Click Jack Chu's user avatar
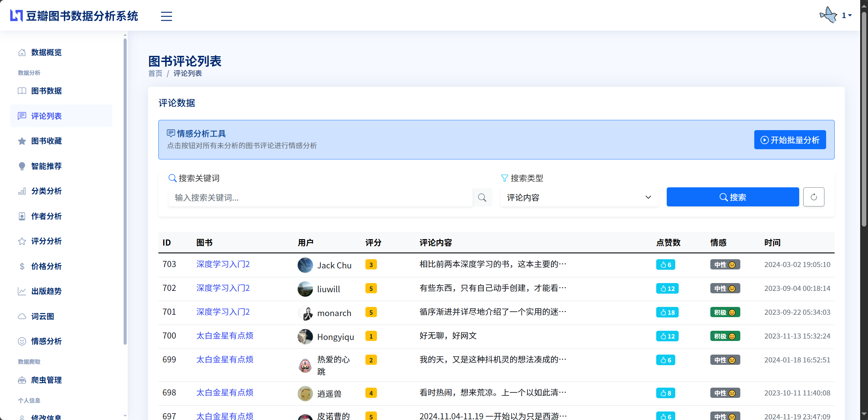 [x=305, y=265]
